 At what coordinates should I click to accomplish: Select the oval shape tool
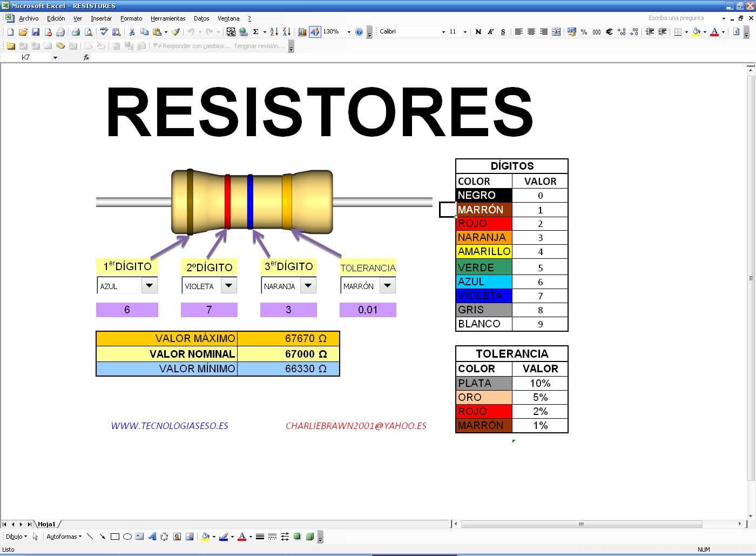(x=127, y=536)
